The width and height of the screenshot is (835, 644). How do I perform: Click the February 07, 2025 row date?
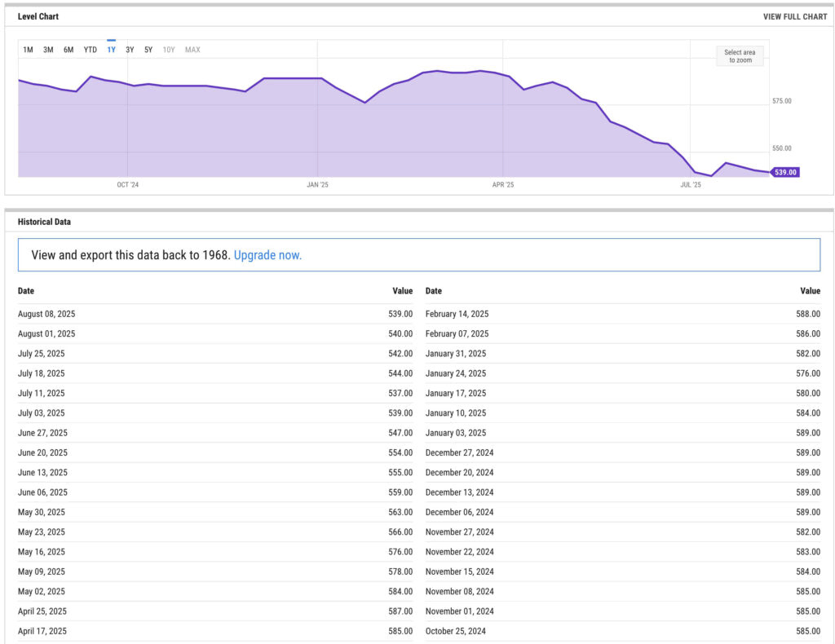(457, 333)
